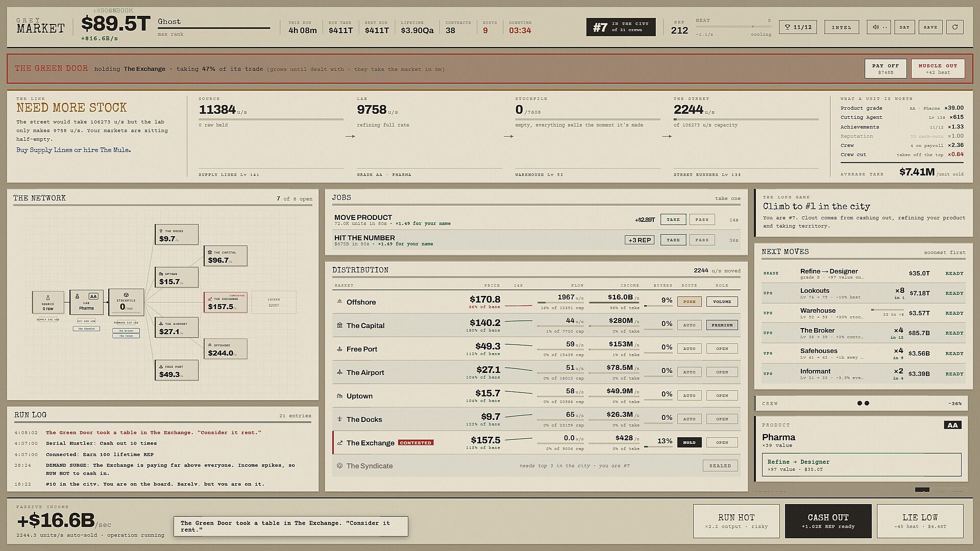Change The Exchange role from OPEN

pos(722,442)
